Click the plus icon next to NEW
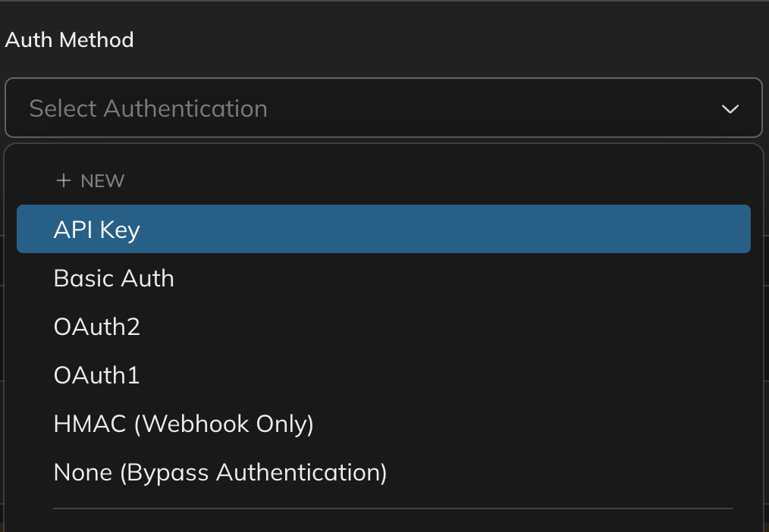 [63, 180]
